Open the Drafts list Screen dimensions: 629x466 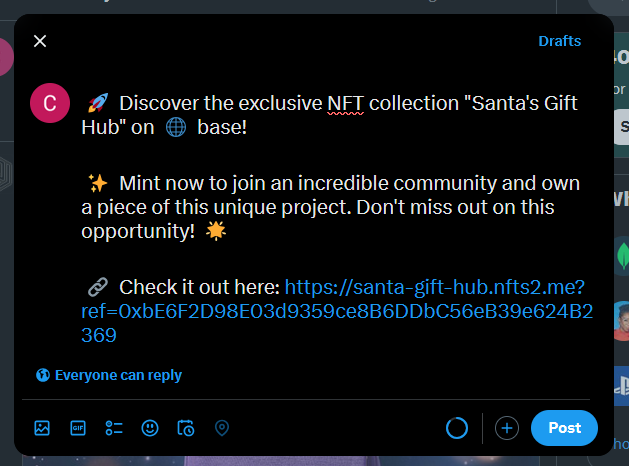tap(559, 41)
